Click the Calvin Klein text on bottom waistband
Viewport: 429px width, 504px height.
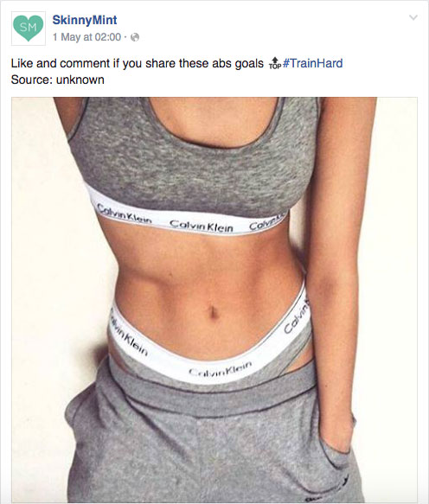coord(220,368)
